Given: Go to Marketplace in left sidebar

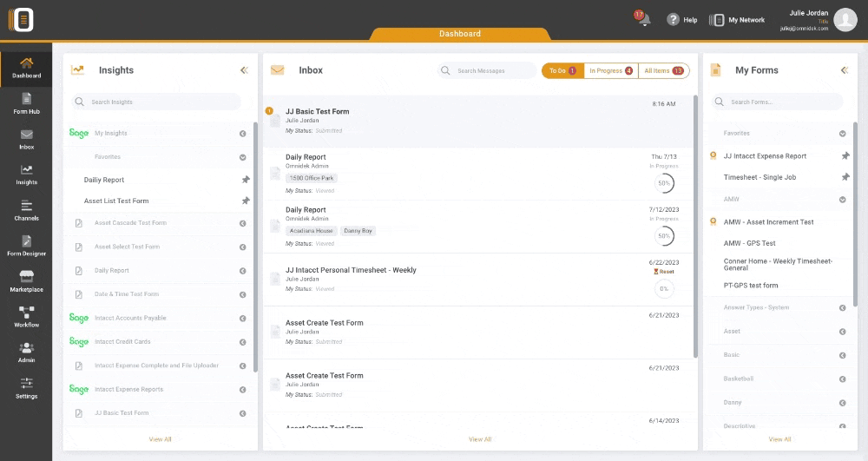Looking at the screenshot, I should coord(26,280).
